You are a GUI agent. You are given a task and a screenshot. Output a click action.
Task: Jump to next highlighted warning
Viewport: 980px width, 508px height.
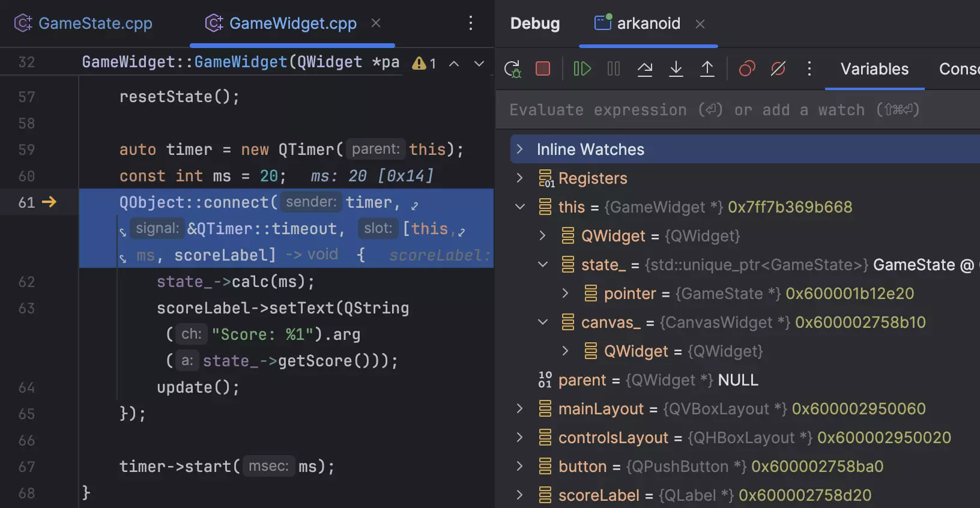(x=479, y=63)
